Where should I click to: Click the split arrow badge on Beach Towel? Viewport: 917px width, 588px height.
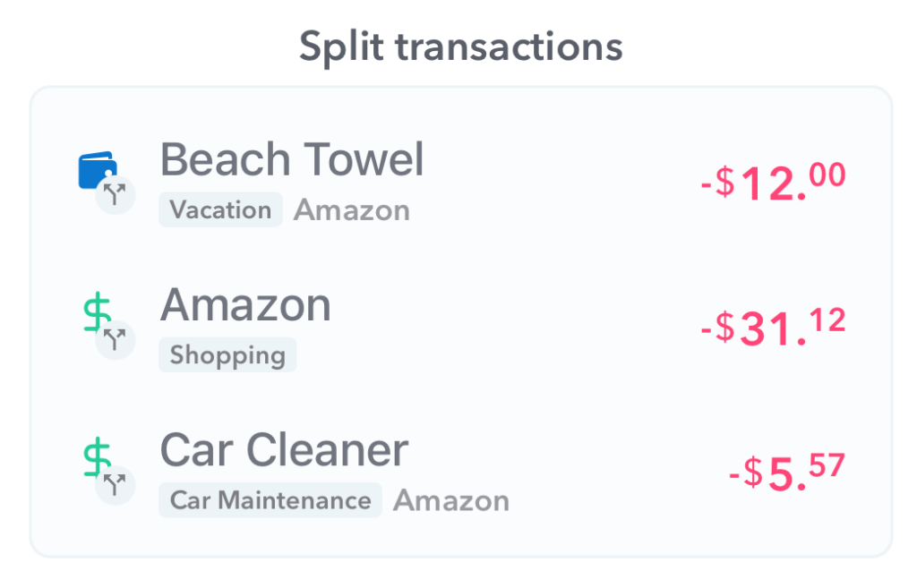[x=116, y=194]
